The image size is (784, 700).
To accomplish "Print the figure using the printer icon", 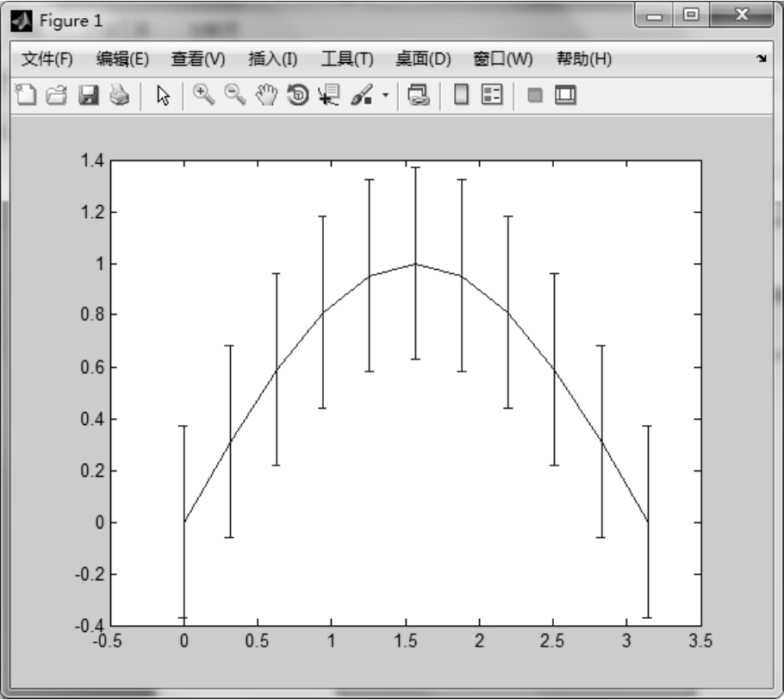I will [118, 96].
